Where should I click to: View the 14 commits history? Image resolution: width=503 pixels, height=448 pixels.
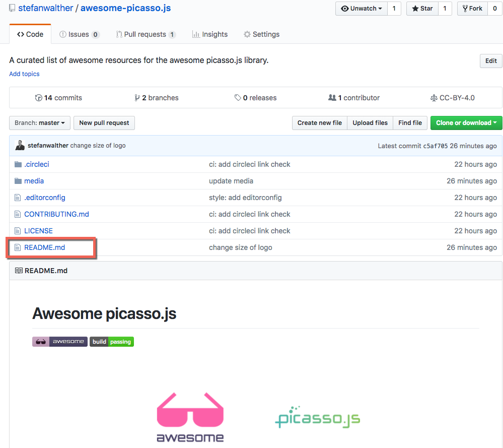click(58, 98)
